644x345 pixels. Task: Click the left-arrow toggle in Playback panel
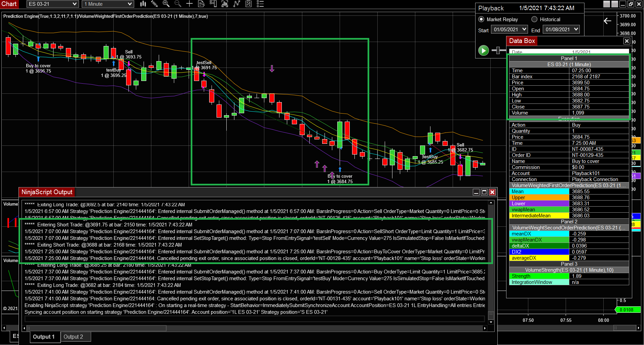click(x=607, y=20)
